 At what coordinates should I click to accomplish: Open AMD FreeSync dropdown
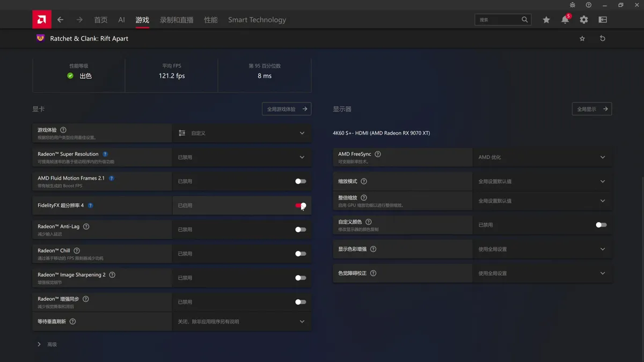pyautogui.click(x=542, y=157)
